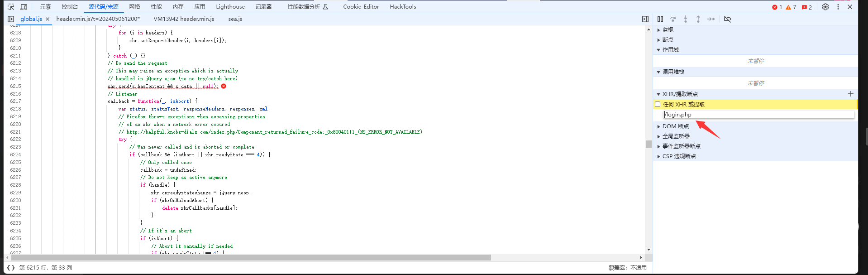Open the sea.js file tab
The image size is (868, 275).
pos(235,19)
